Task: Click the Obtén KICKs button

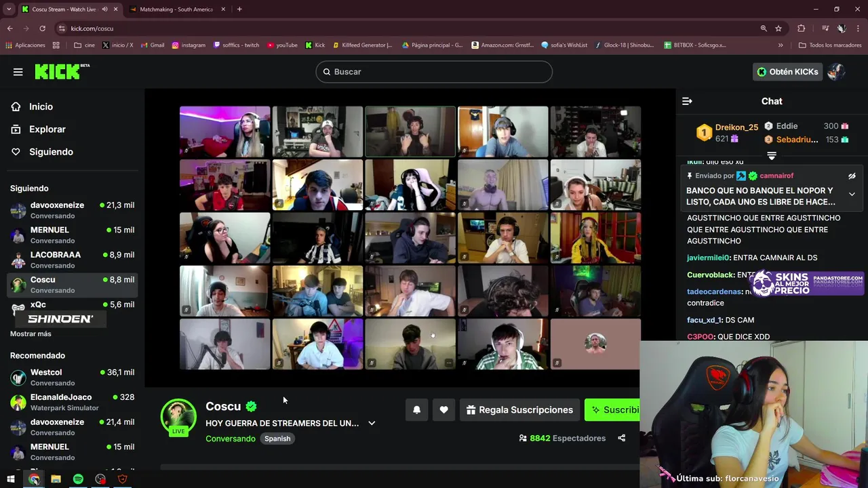Action: pyautogui.click(x=787, y=72)
